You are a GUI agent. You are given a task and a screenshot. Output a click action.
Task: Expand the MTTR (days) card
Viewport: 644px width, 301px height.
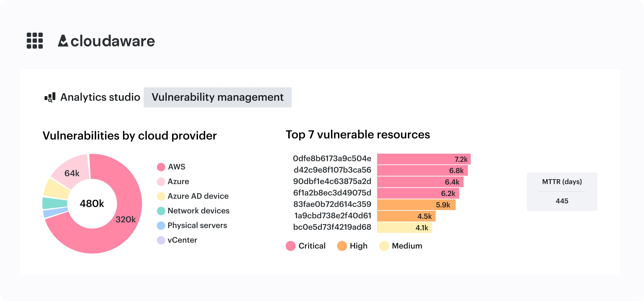562,191
